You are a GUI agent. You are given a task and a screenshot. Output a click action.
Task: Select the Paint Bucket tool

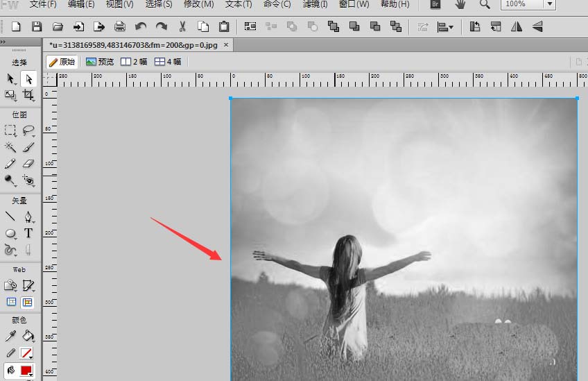(28, 336)
